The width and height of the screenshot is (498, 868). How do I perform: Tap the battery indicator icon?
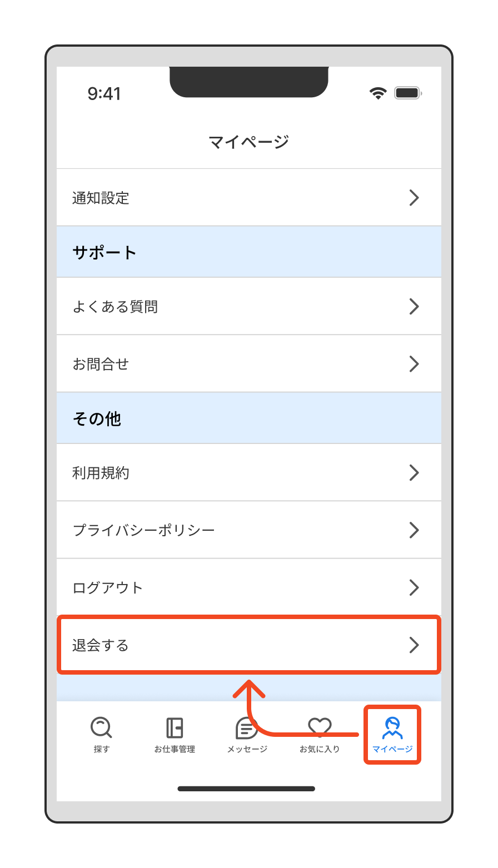(x=407, y=92)
